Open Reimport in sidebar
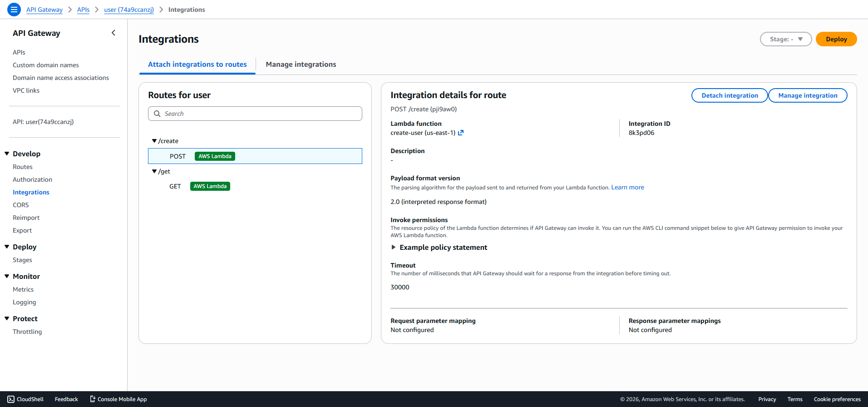Image resolution: width=868 pixels, height=407 pixels. pos(26,218)
